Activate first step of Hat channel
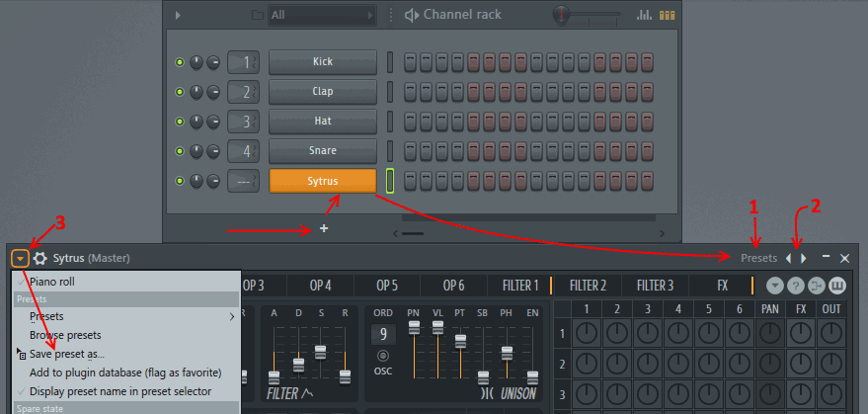This screenshot has width=868, height=414. click(411, 122)
